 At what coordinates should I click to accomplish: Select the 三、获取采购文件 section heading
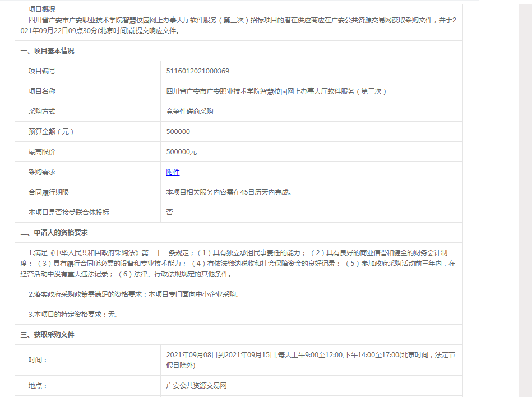(x=47, y=335)
